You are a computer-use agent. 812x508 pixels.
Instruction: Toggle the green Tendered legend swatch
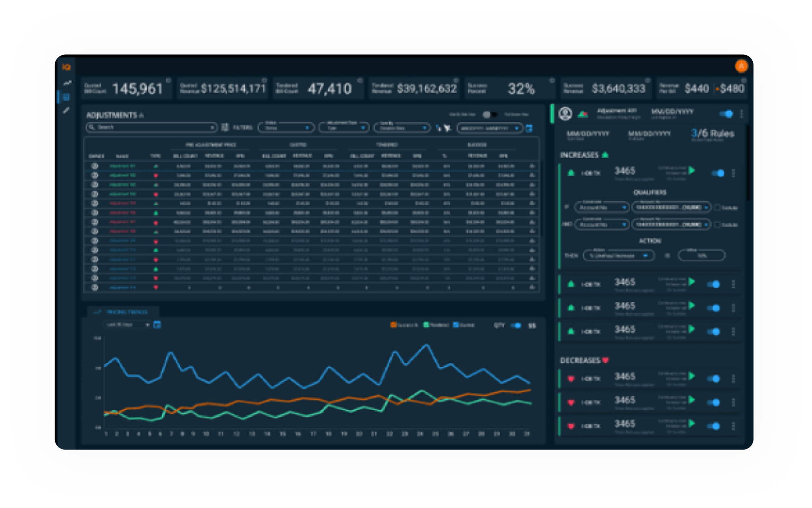point(426,325)
